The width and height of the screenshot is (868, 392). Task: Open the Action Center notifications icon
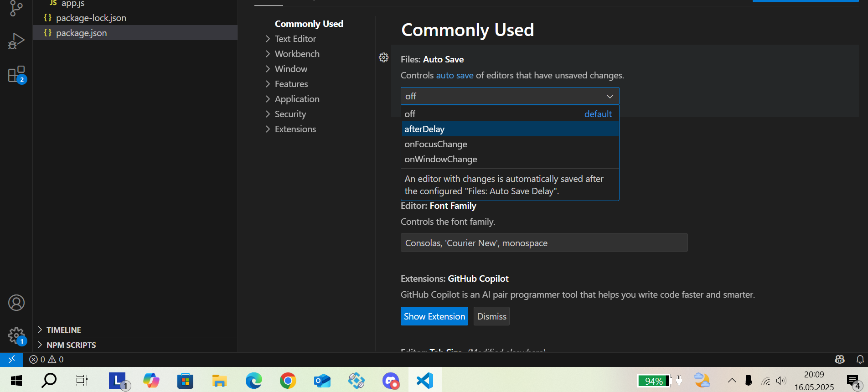pyautogui.click(x=854, y=381)
